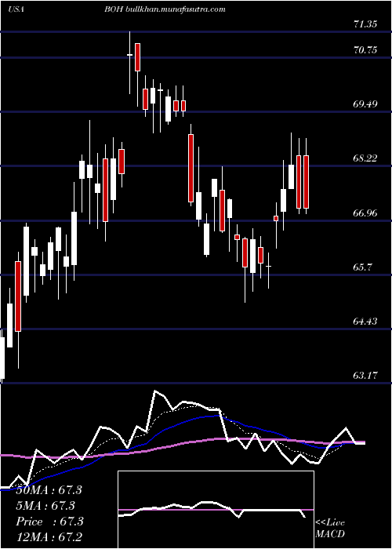Click the BOH bullkhan.munafasutra.com title text

point(165,9)
